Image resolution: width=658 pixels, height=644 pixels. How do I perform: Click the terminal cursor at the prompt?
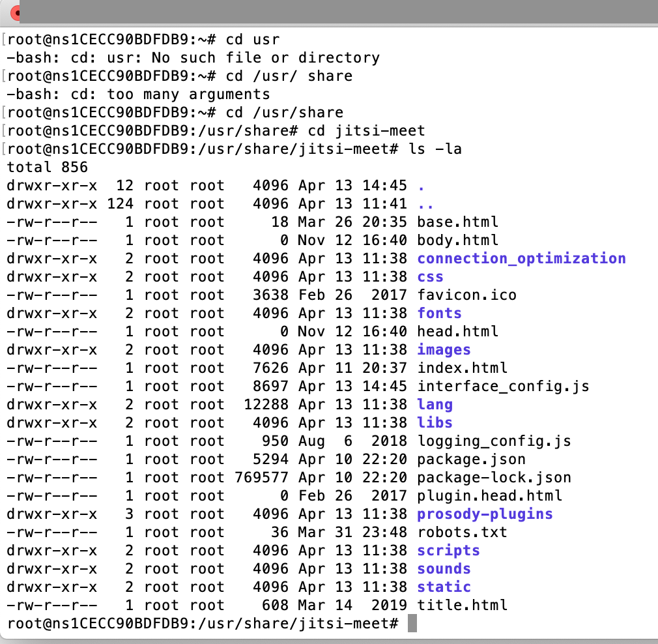pos(412,624)
